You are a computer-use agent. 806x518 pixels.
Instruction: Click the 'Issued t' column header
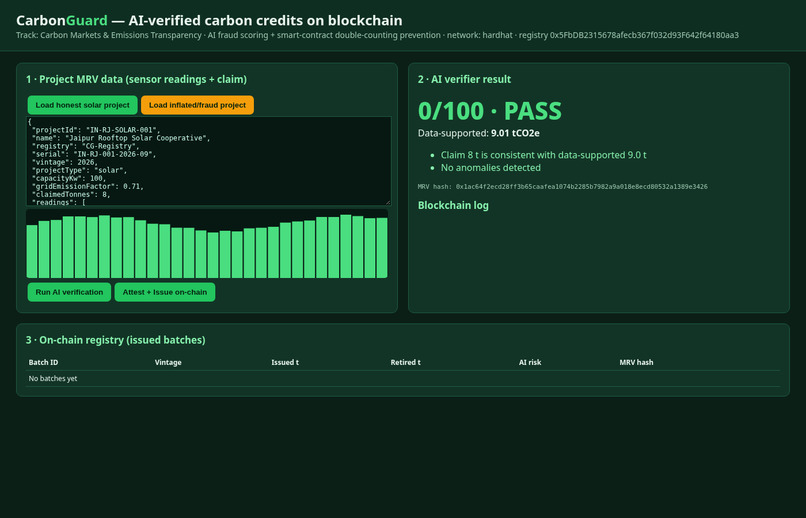click(285, 362)
